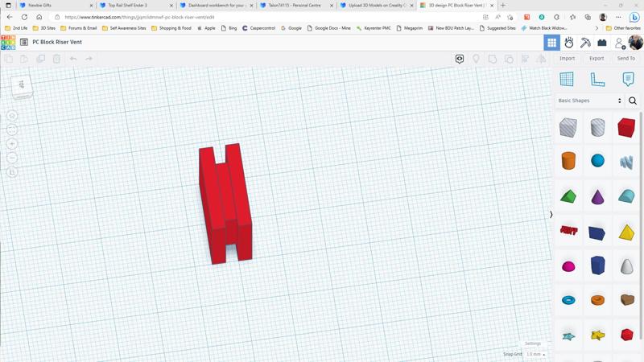Open the profile avatar in Tinkercad
Screen dimensions: 644x362
click(635, 43)
